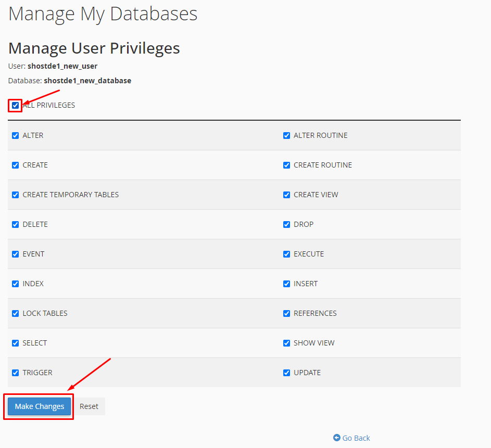
Task: Toggle the INDEX privilege checkbox
Action: pyautogui.click(x=15, y=284)
